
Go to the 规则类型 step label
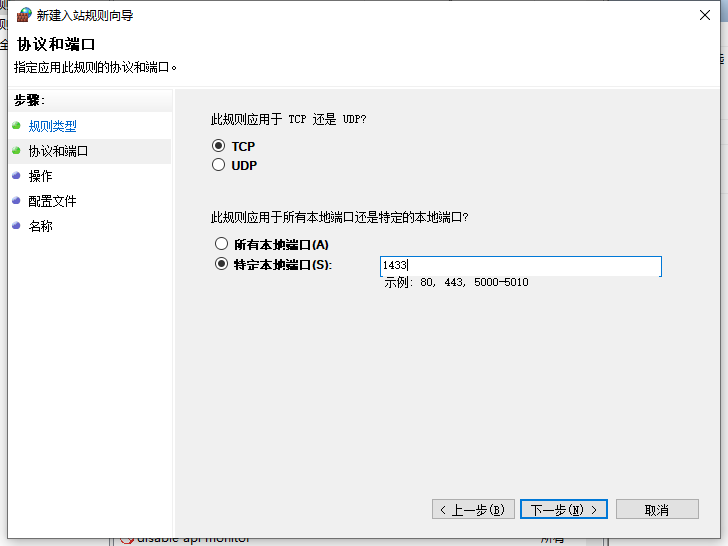pyautogui.click(x=52, y=126)
